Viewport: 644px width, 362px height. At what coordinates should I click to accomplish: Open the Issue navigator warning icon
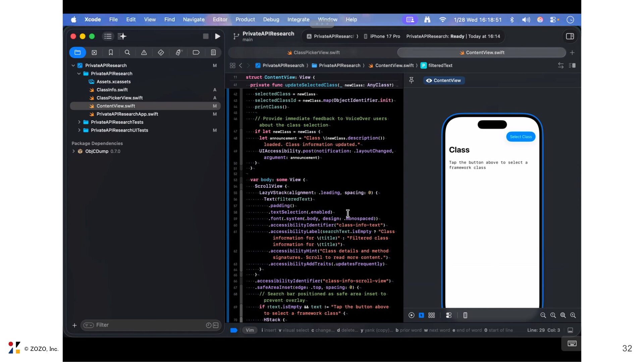tap(144, 53)
